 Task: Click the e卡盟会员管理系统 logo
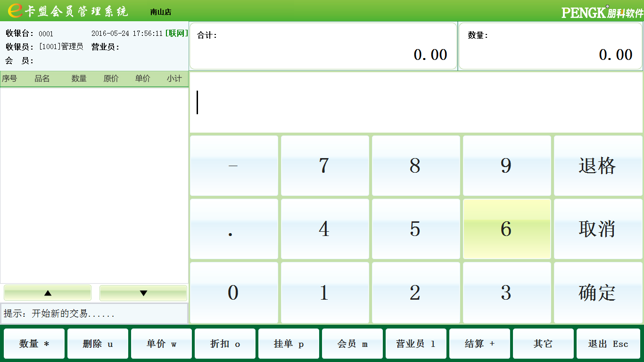coord(68,11)
